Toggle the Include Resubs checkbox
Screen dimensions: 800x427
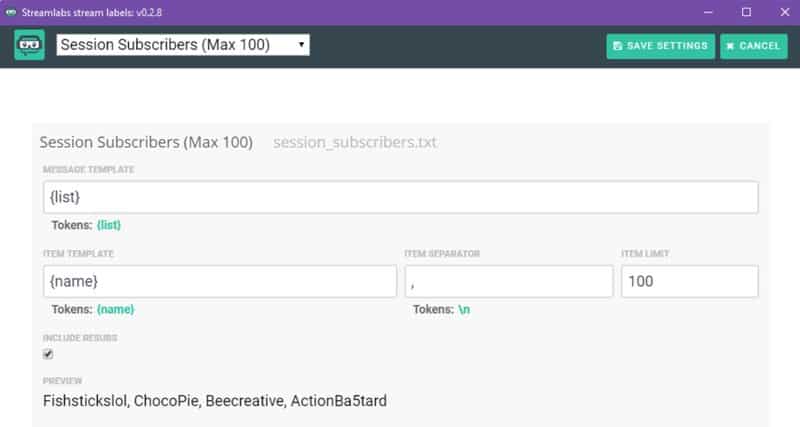tap(48, 354)
